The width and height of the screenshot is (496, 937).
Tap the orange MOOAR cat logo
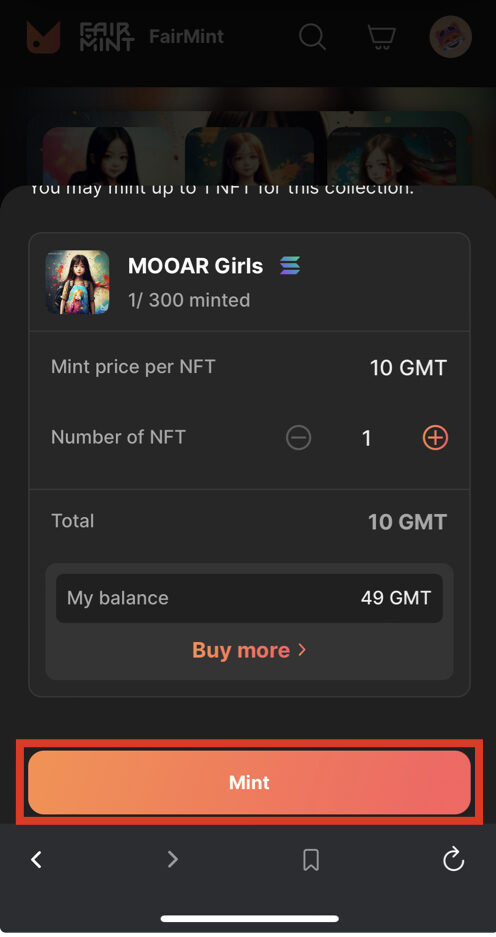pyautogui.click(x=43, y=37)
